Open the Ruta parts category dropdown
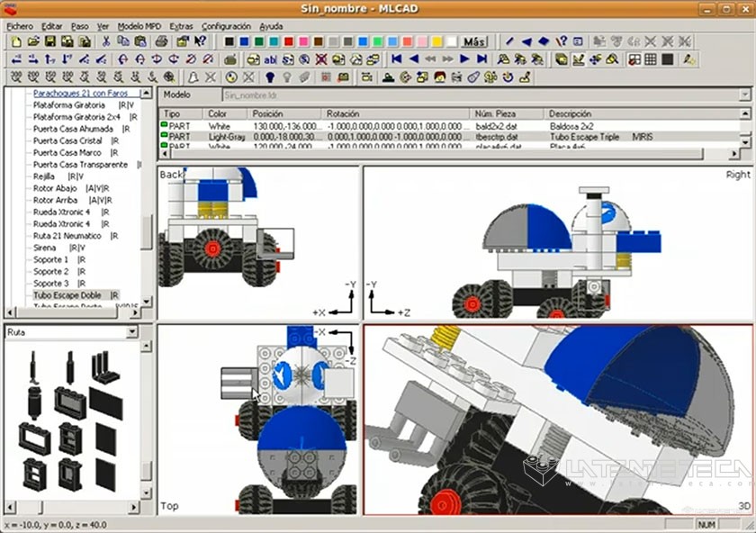756x533 pixels. click(x=133, y=333)
